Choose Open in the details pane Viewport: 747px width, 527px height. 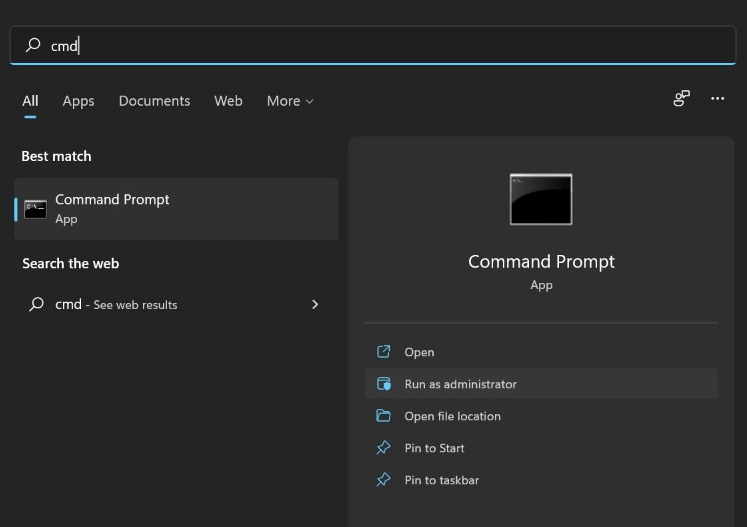(x=541, y=352)
